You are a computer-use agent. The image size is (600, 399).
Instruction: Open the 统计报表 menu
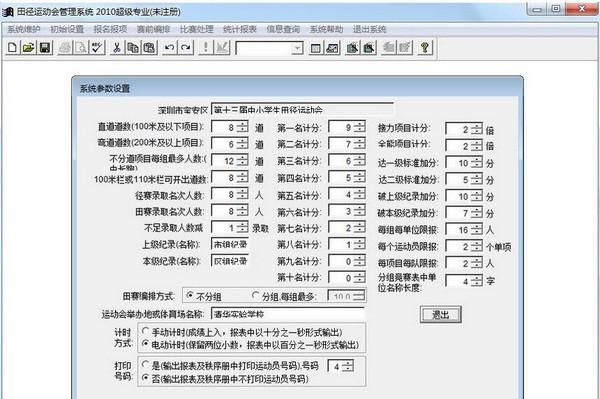click(240, 29)
